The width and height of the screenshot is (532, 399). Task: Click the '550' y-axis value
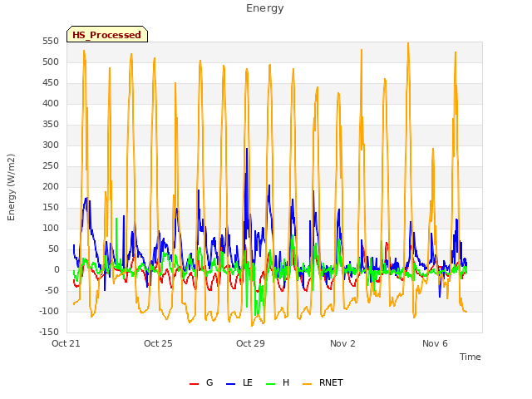(x=51, y=42)
